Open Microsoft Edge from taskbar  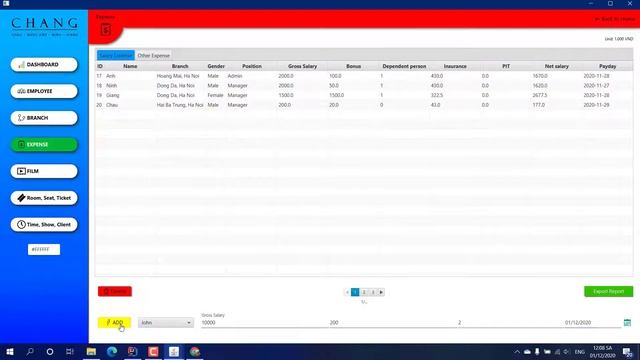(112, 352)
